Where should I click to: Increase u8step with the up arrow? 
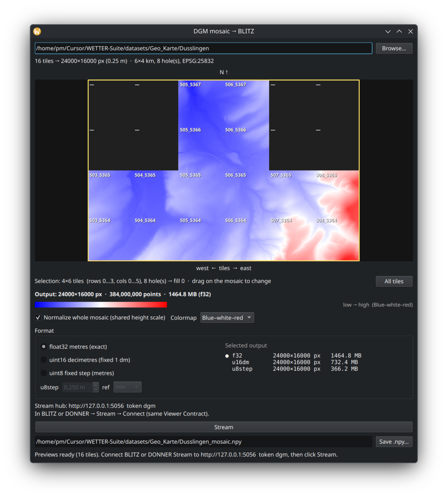coord(95,385)
